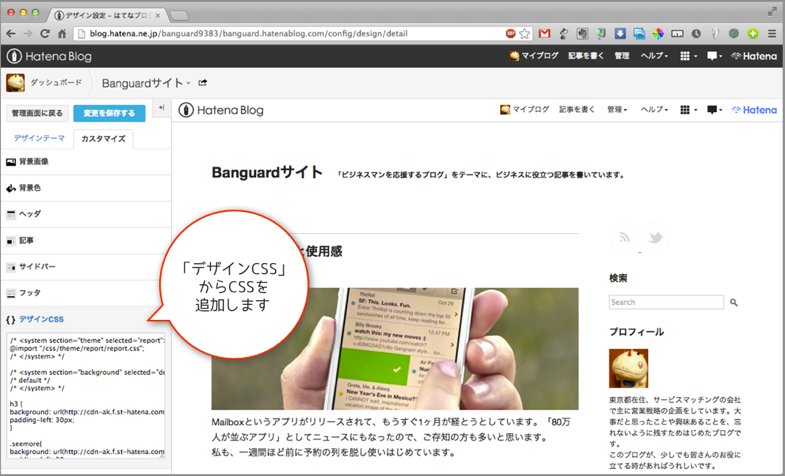Click Hatena link in preview header
This screenshot has height=476, width=785.
pos(754,110)
